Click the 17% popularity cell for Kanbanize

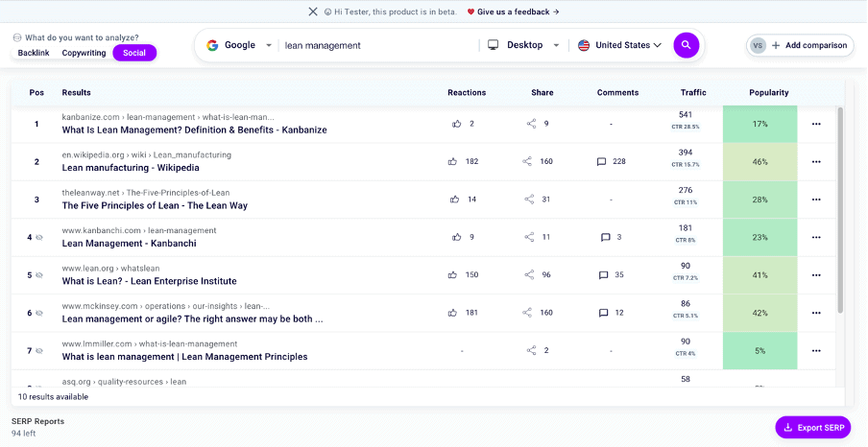tap(760, 124)
